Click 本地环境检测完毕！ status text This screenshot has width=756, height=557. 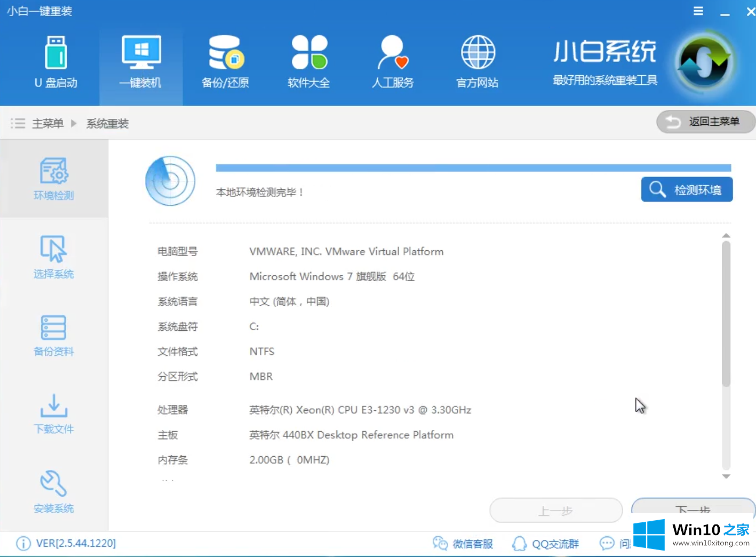pyautogui.click(x=260, y=193)
